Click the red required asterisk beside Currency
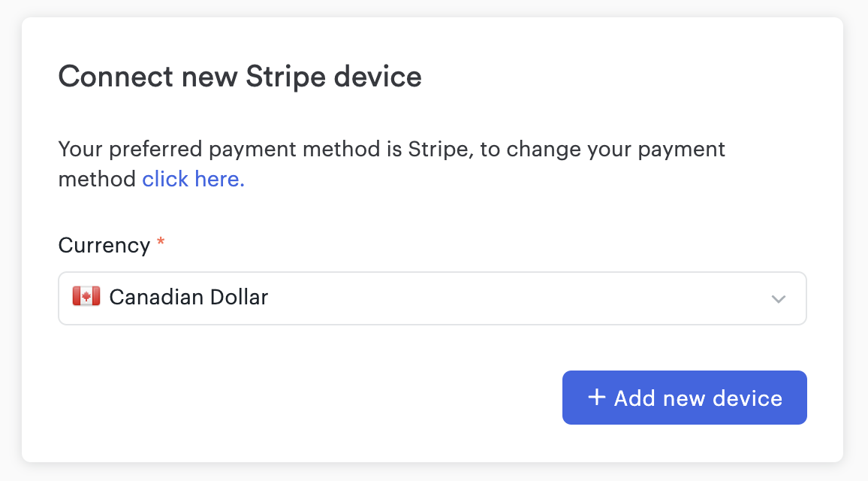The image size is (868, 481). 161,241
